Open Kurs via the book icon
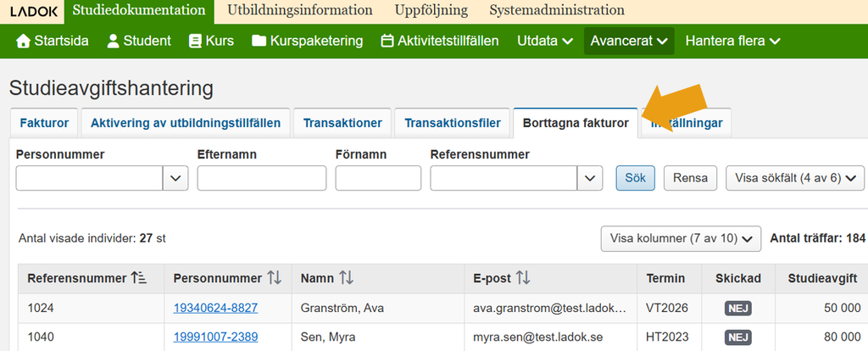This screenshot has width=868, height=351. pyautogui.click(x=195, y=41)
